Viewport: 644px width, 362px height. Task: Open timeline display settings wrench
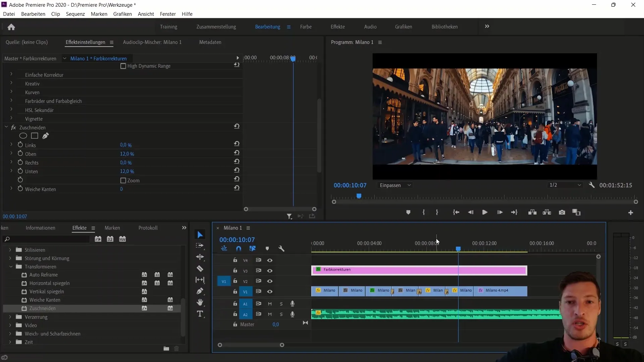(x=281, y=249)
